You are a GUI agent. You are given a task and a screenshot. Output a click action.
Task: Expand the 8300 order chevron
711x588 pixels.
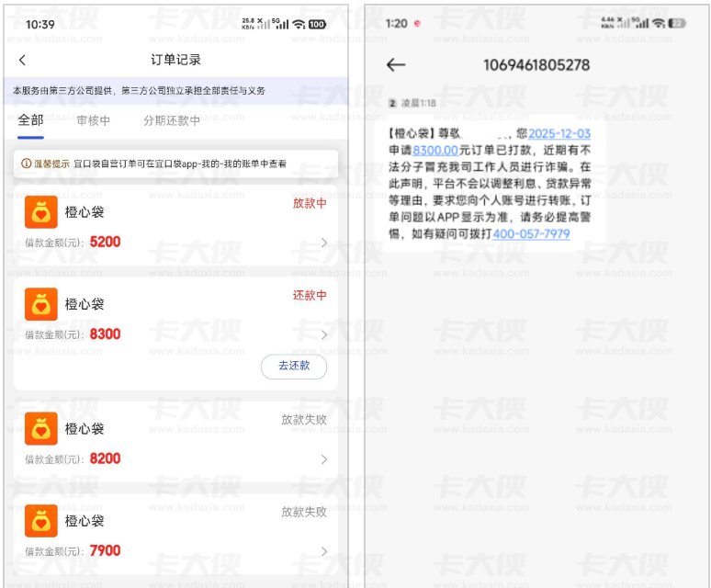click(323, 334)
